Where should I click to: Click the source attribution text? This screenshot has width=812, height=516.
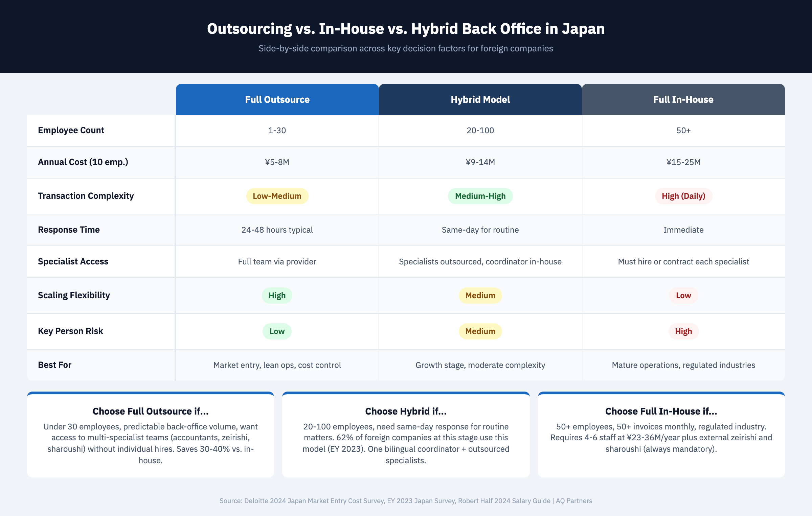tap(406, 501)
